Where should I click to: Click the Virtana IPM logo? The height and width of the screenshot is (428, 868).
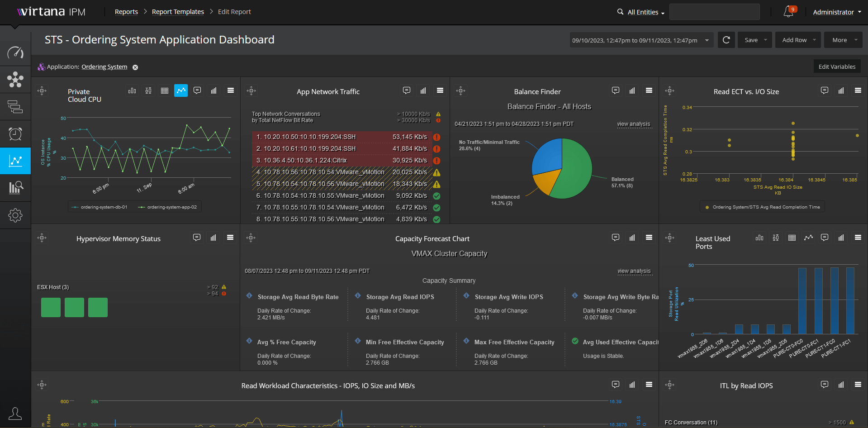[52, 12]
